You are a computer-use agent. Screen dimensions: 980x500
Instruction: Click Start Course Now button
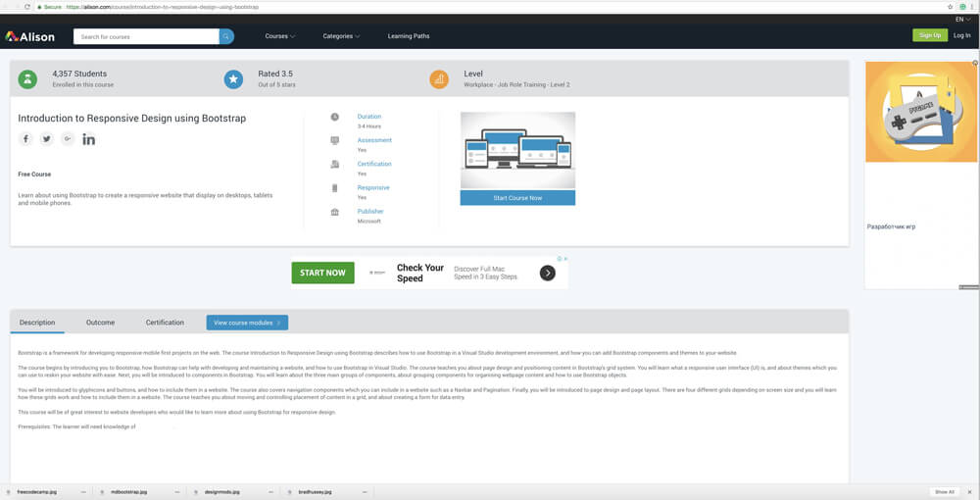(517, 198)
